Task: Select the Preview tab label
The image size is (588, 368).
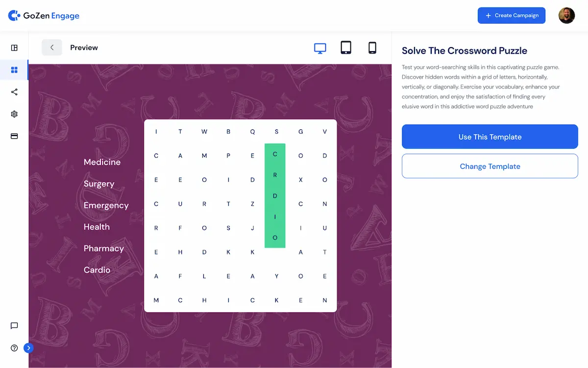Action: click(84, 48)
